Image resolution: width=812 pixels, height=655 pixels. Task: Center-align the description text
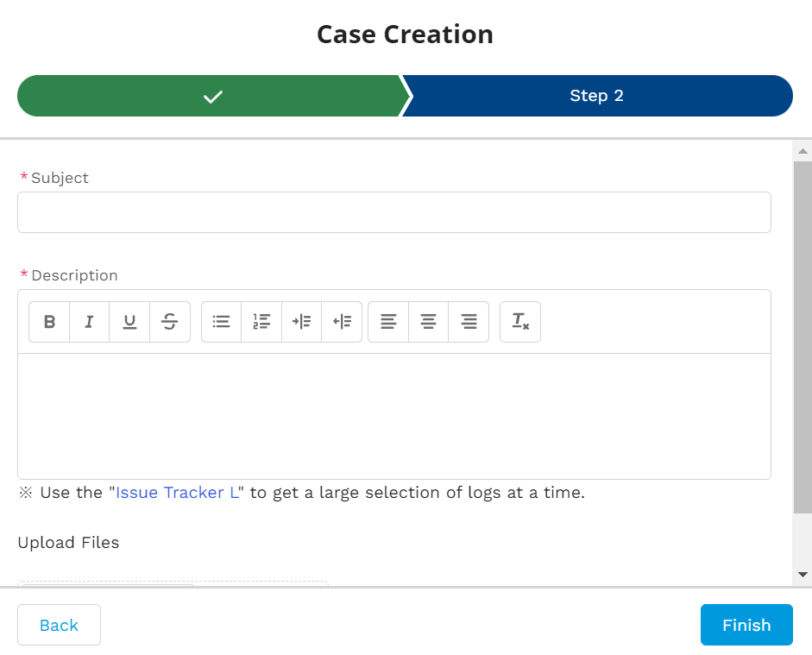click(x=428, y=322)
